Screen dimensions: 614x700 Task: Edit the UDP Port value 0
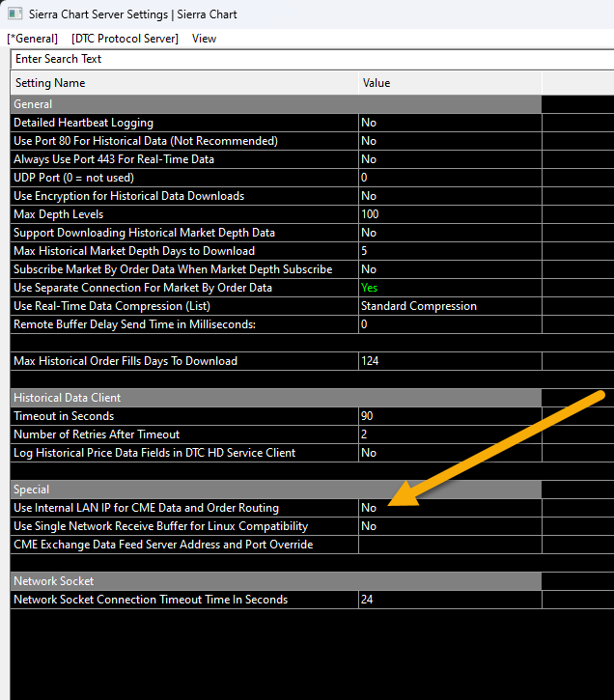coord(450,178)
